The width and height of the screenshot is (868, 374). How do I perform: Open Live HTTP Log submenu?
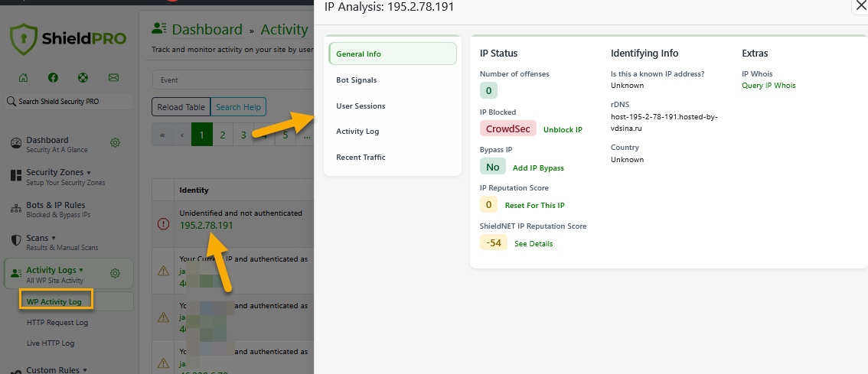coord(51,343)
